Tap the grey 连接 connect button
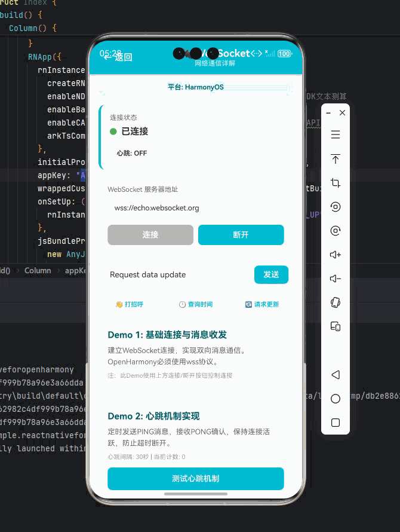This screenshot has height=532, width=400. pos(150,235)
